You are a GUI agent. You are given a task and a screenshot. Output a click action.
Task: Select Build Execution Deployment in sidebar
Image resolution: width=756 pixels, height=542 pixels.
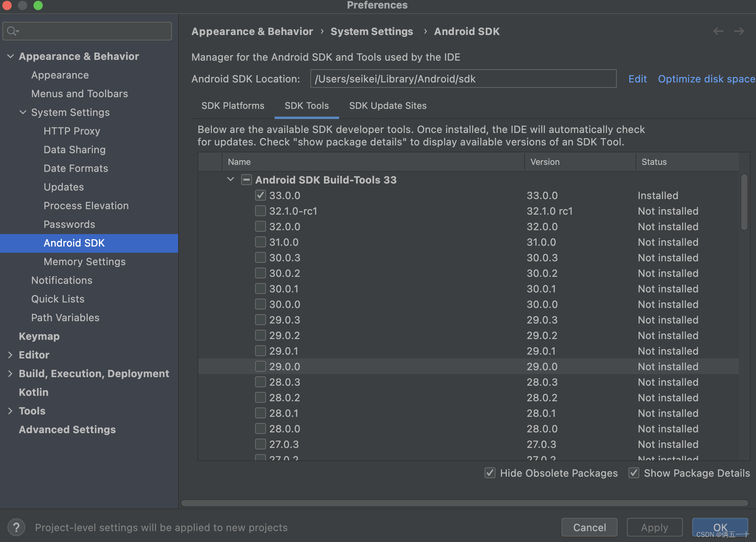(93, 373)
